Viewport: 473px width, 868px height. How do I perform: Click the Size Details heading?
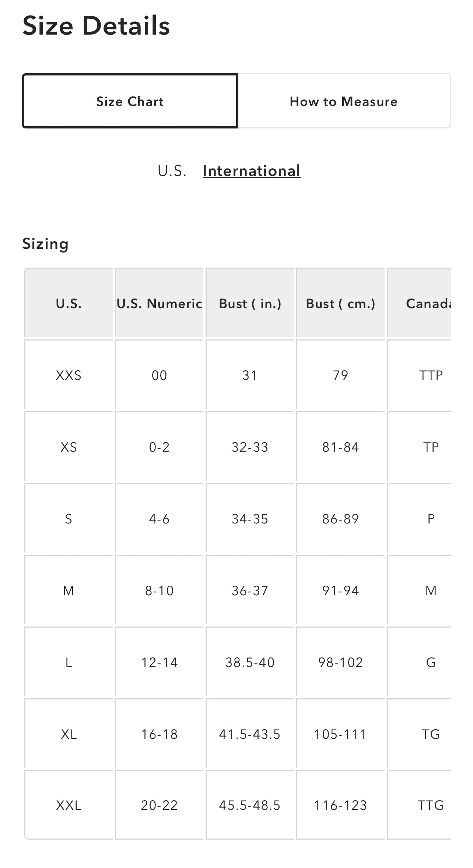coord(96,26)
